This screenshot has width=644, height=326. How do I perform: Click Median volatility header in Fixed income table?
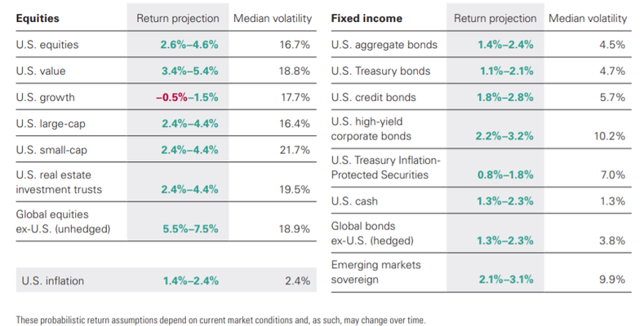tap(588, 19)
